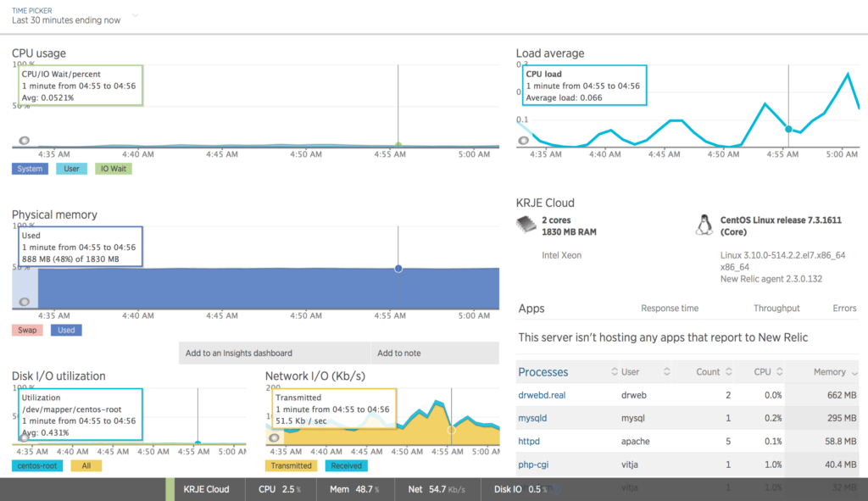Viewport: 868px width, 501px height.
Task: Click the CPU load tooltip box
Action: click(583, 86)
